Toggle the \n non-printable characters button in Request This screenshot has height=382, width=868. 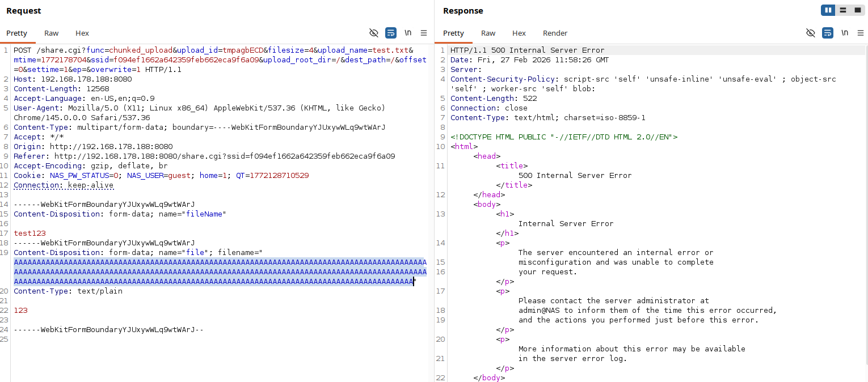pos(408,33)
